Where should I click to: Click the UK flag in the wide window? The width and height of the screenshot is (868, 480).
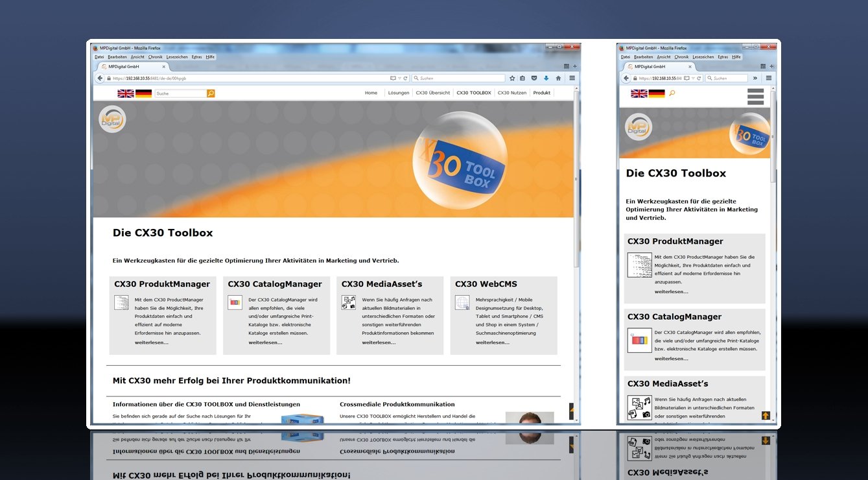[126, 93]
